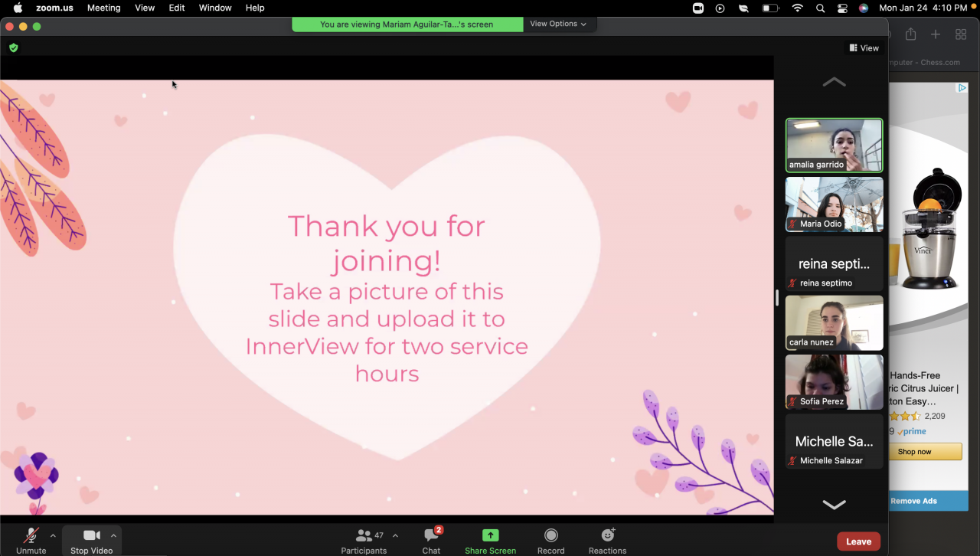Show tab overview in the browser window
The width and height of the screenshot is (980, 556).
[961, 34]
